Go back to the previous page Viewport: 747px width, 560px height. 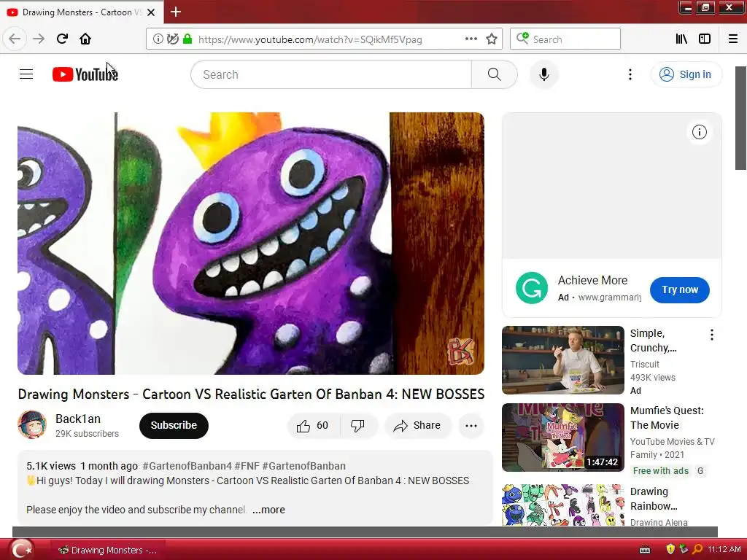(15, 39)
